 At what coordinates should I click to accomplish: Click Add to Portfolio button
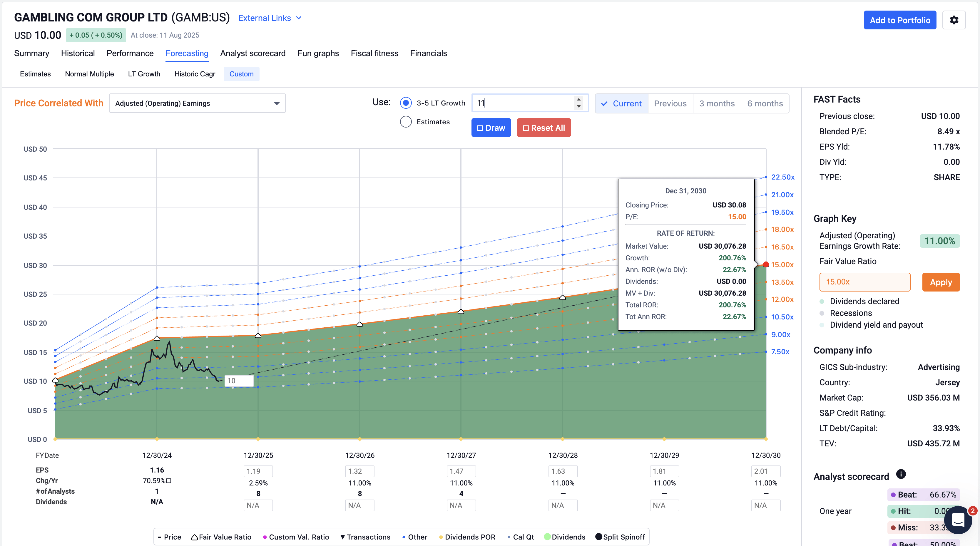(x=900, y=20)
